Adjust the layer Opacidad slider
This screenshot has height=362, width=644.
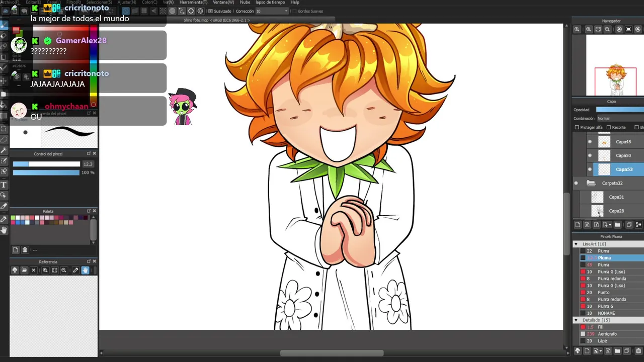620,110
